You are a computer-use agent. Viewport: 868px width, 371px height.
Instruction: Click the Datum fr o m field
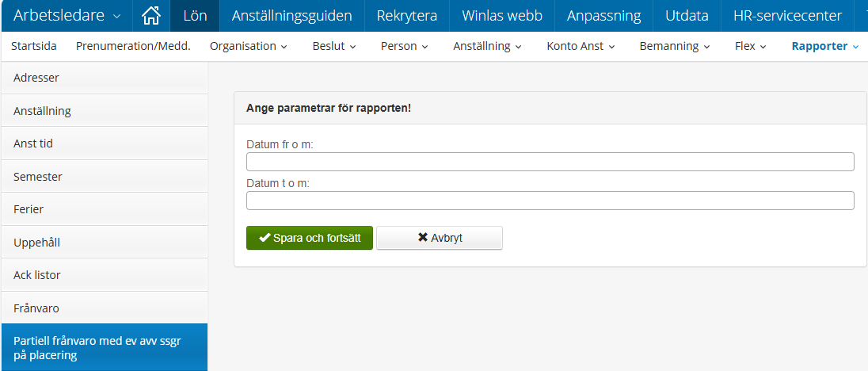tap(550, 162)
